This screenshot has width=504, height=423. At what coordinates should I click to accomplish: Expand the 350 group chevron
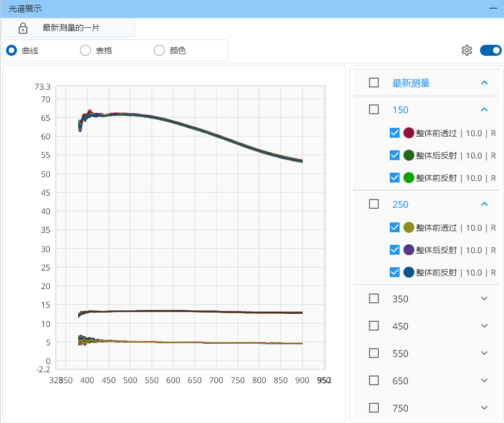click(x=484, y=298)
